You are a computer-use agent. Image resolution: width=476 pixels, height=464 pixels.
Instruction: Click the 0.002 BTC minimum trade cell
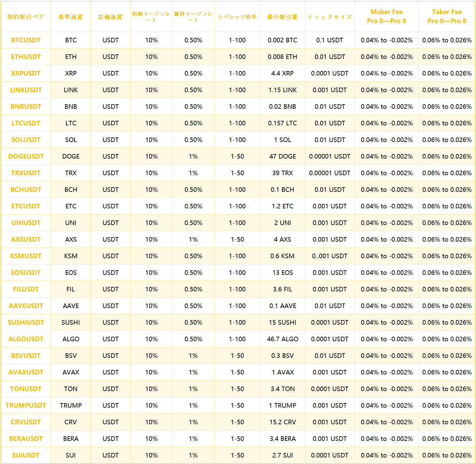point(282,40)
